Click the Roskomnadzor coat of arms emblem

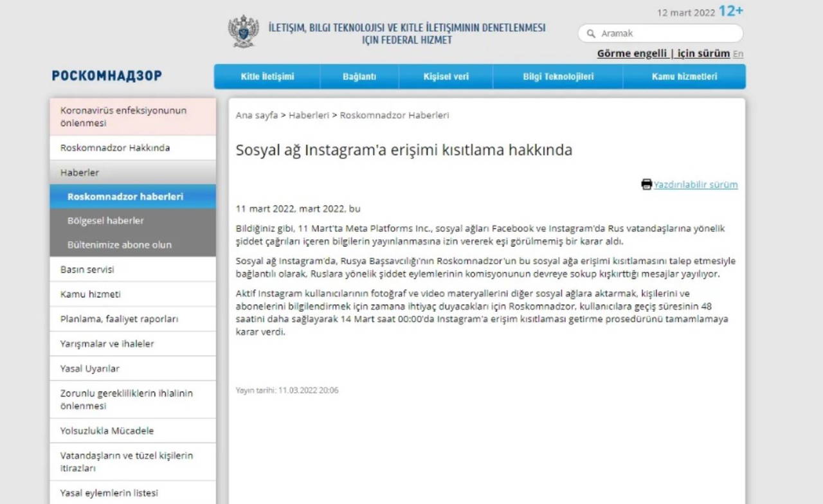tap(243, 32)
